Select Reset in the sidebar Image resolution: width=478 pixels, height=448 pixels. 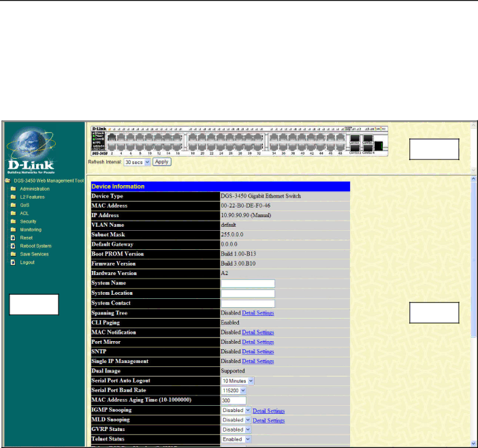[x=27, y=238]
